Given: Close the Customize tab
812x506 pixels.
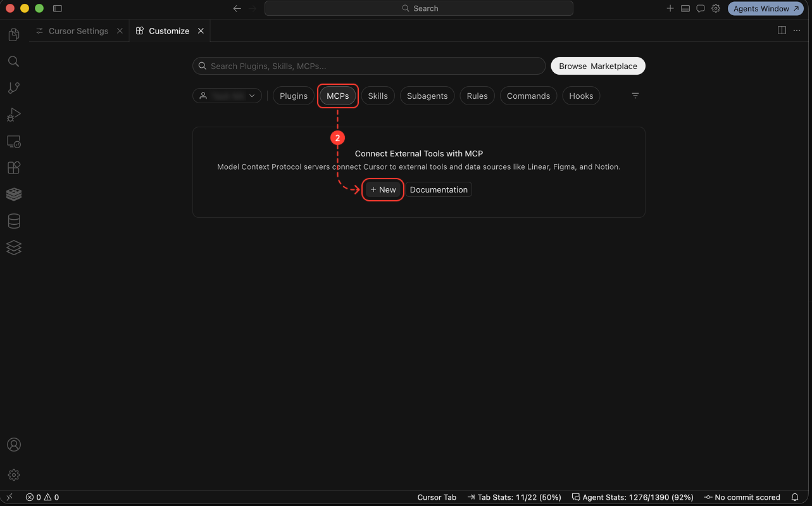Looking at the screenshot, I should 201,31.
